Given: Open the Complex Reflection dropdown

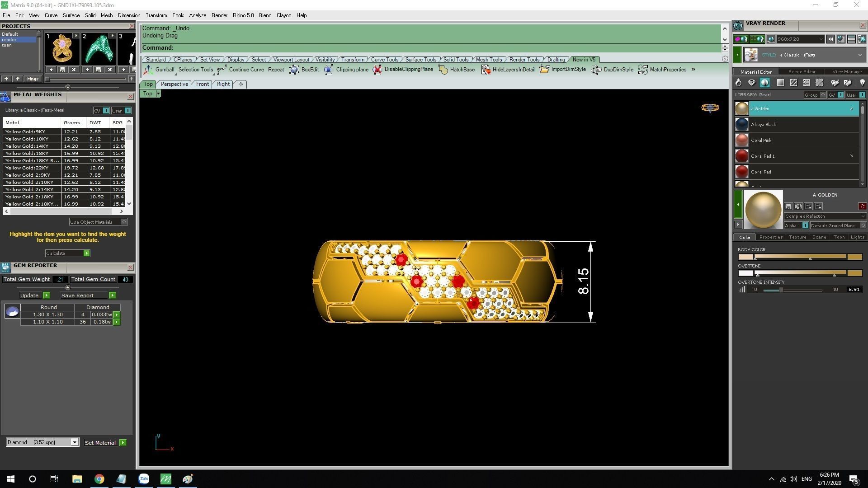Looking at the screenshot, I should pos(825,216).
